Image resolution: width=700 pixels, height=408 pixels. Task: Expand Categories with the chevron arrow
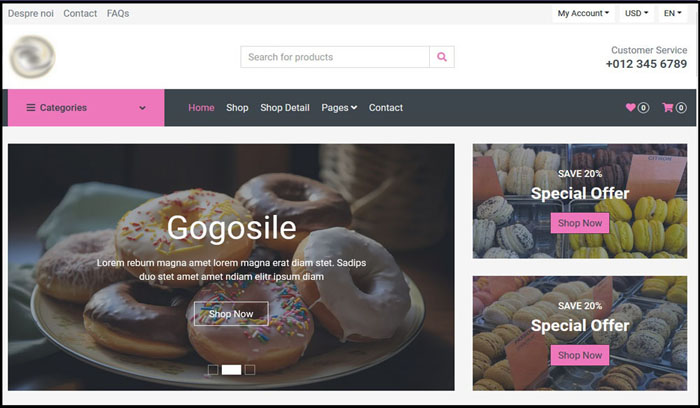tap(142, 108)
